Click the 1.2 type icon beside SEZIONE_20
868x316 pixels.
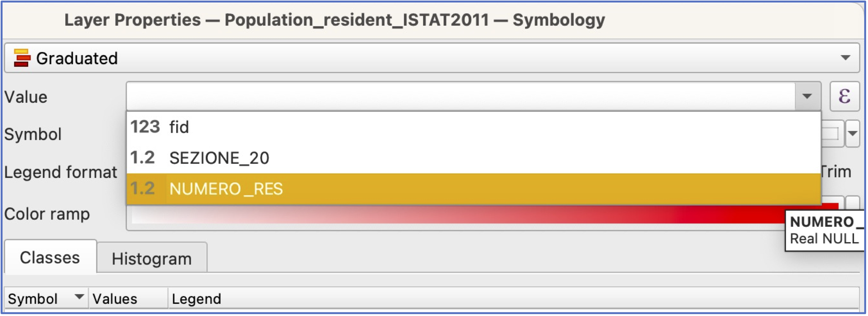(x=143, y=158)
